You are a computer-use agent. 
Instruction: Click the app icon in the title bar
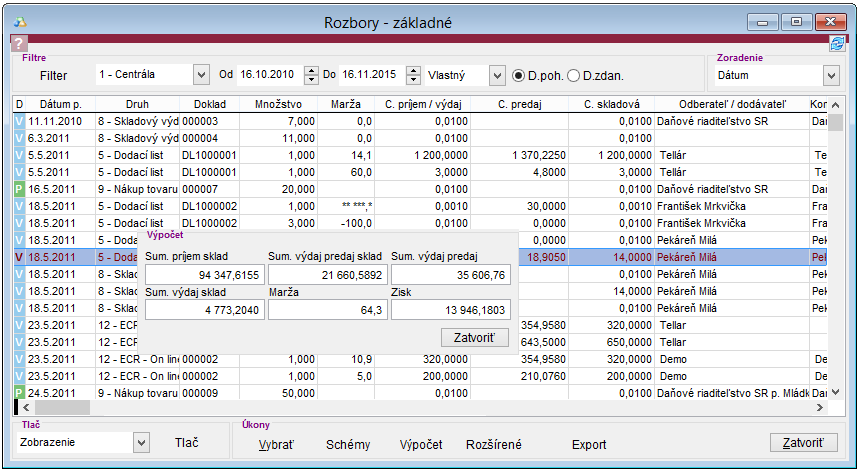tap(18, 22)
